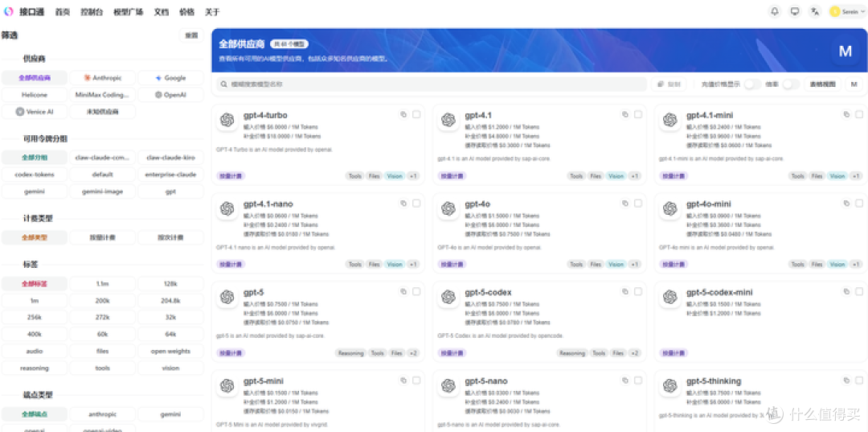Select the 按量计费 billing type filter

(102, 237)
